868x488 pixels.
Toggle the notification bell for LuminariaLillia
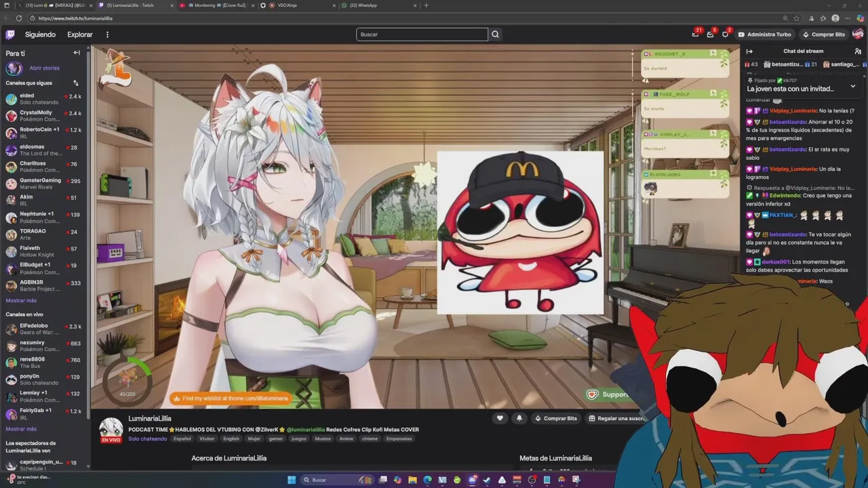(x=519, y=418)
